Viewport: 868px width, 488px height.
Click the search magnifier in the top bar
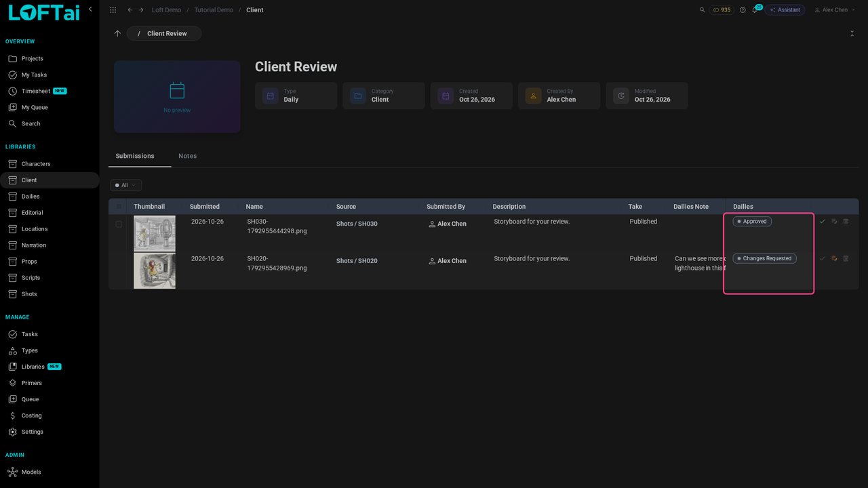tap(702, 10)
